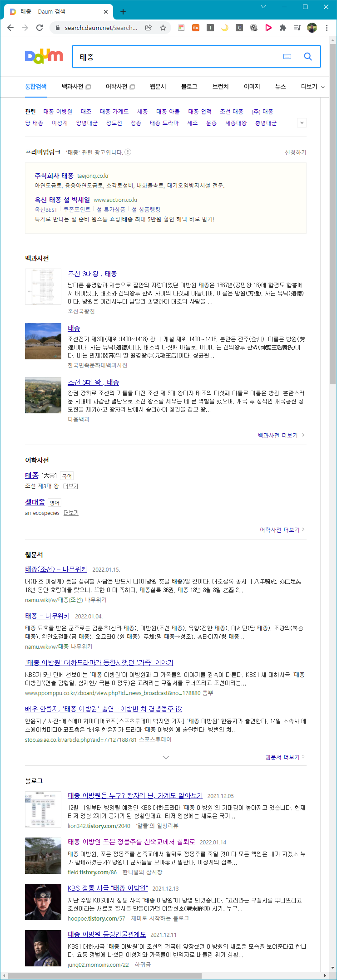This screenshot has width=337, height=980.
Task: Click the address bar URL search.daum.net
Action: [101, 28]
